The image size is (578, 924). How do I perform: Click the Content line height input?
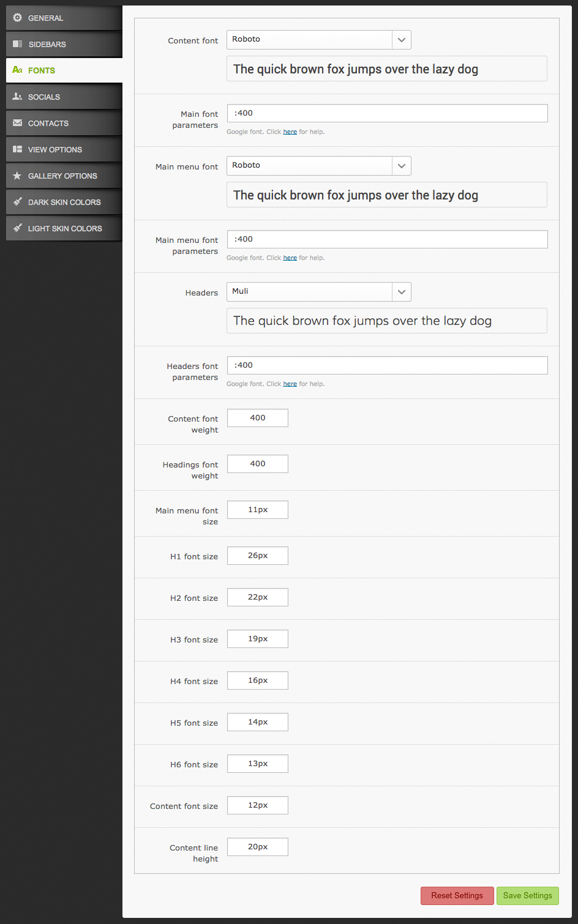258,847
